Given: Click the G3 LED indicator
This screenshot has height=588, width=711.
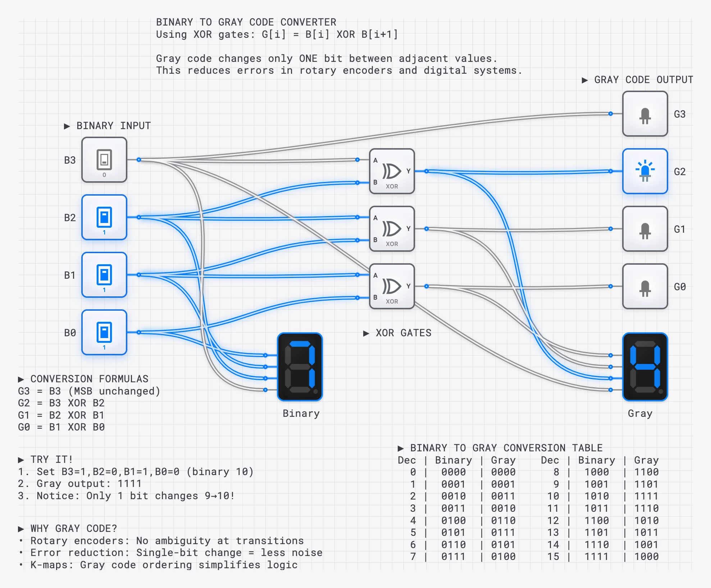Looking at the screenshot, I should pyautogui.click(x=645, y=114).
